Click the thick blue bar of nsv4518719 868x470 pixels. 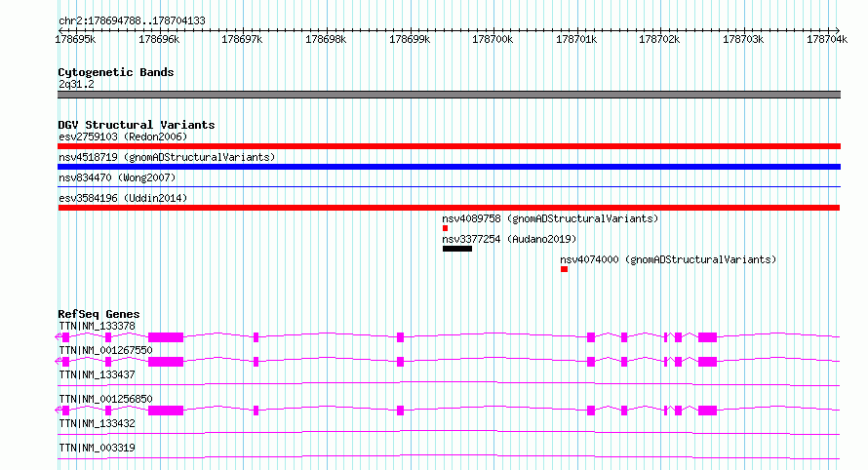449,167
